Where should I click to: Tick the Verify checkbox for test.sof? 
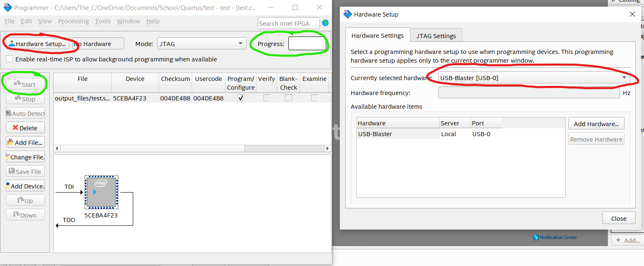(266, 98)
